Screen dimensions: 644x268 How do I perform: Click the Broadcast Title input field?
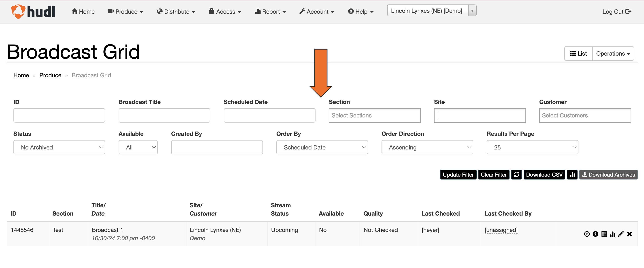(x=164, y=115)
